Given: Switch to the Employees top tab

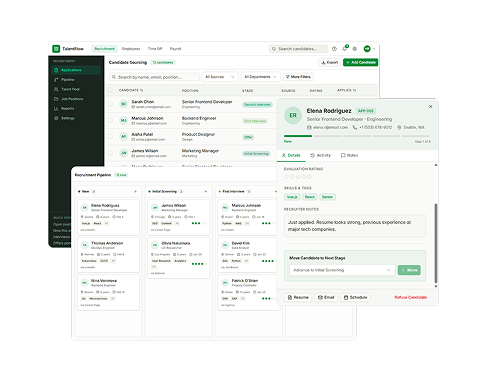Looking at the screenshot, I should pyautogui.click(x=131, y=49).
